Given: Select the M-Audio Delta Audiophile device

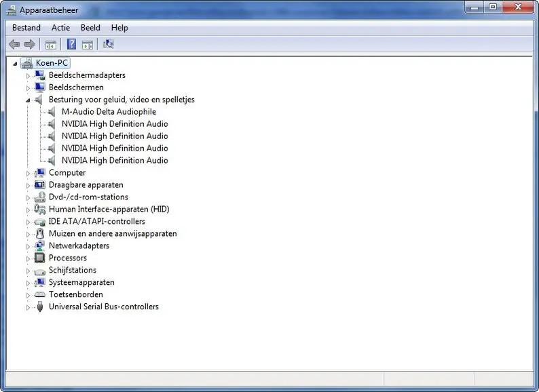Looking at the screenshot, I should (x=109, y=112).
